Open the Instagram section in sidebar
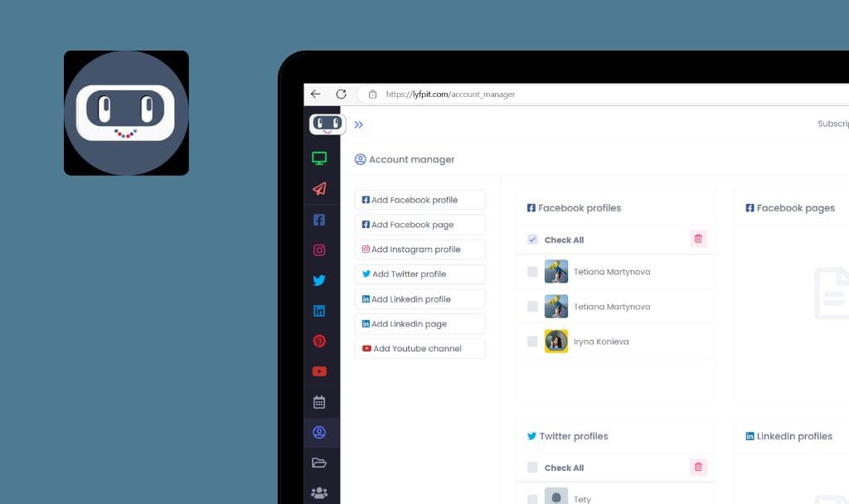Image resolution: width=849 pixels, height=504 pixels. pos(319,250)
